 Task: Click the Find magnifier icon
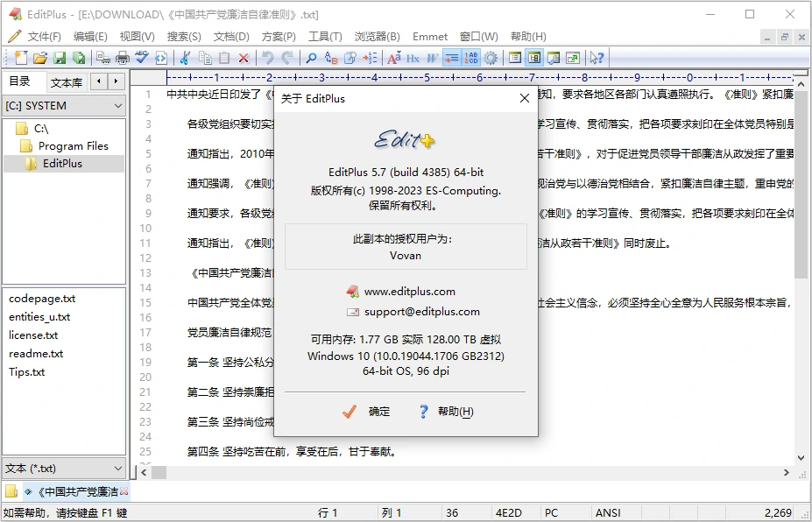coord(311,58)
